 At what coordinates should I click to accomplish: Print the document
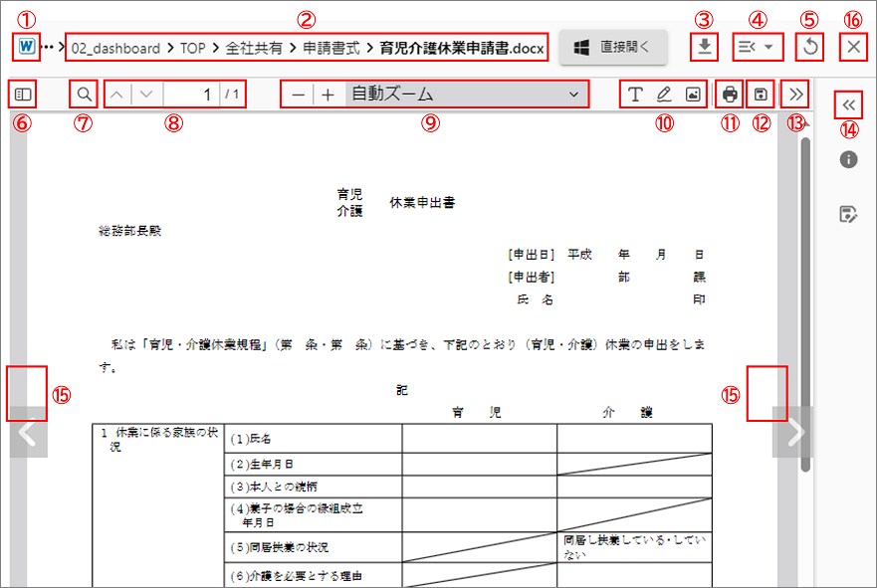731,95
